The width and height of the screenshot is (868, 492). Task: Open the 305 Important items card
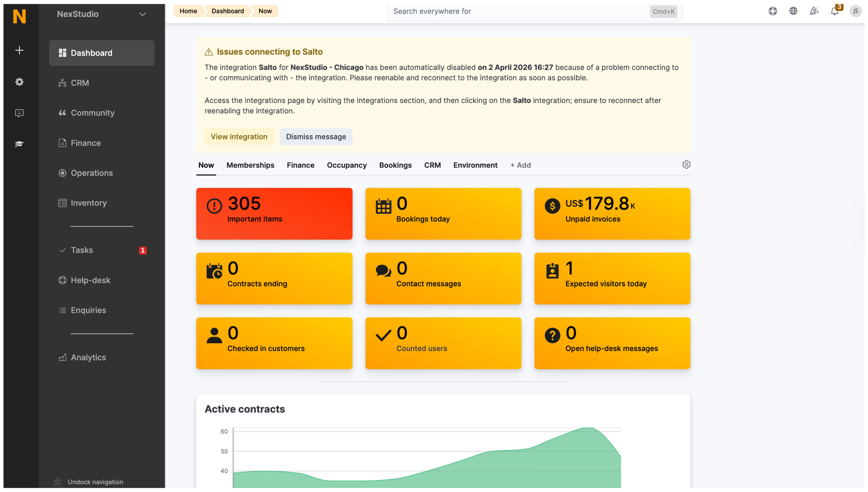(x=274, y=214)
